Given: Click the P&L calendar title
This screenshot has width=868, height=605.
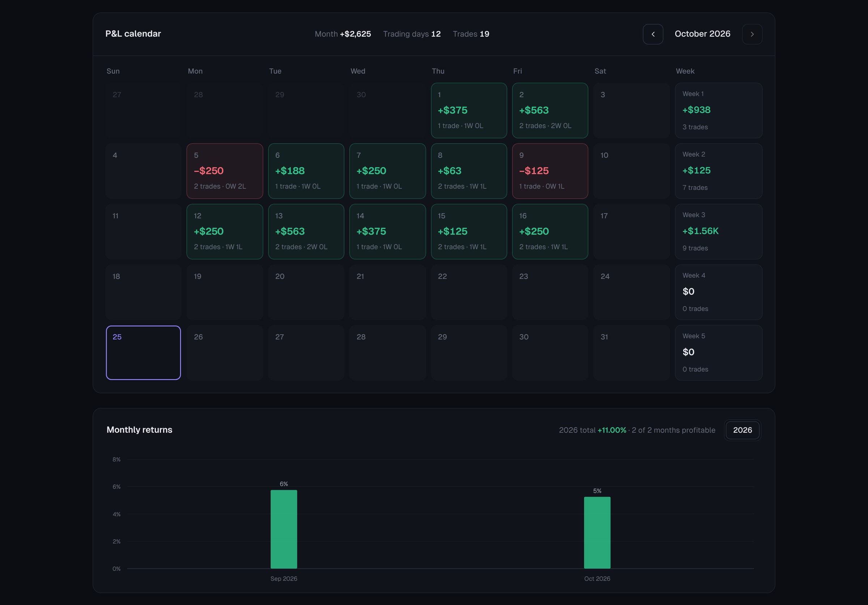Looking at the screenshot, I should 133,34.
